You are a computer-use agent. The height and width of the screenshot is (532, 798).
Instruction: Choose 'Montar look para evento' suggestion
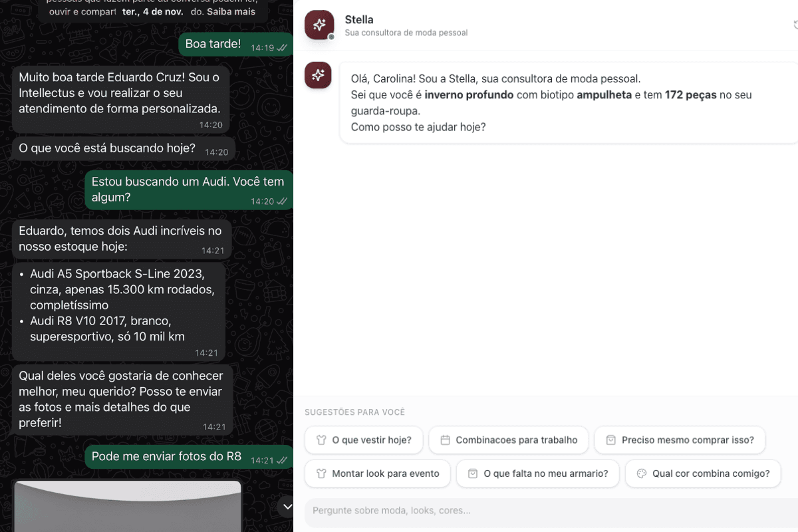pyautogui.click(x=378, y=474)
